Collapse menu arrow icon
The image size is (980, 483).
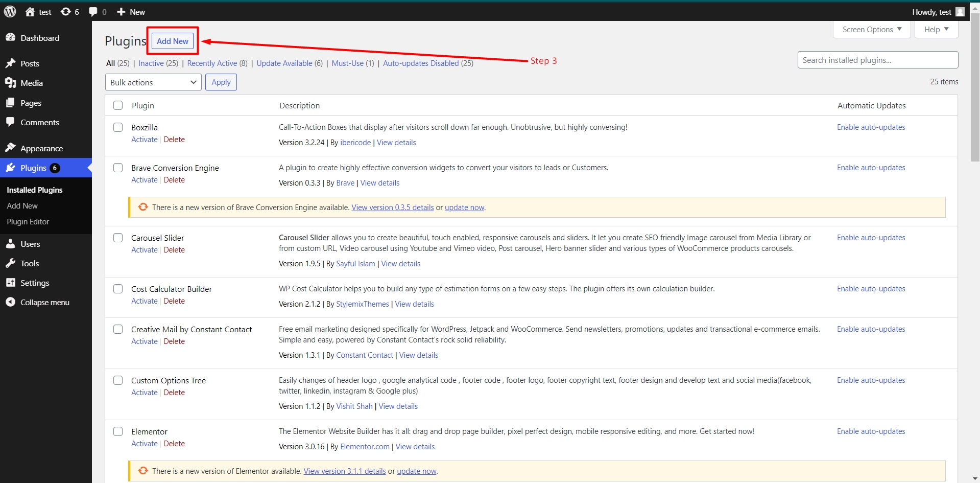pyautogui.click(x=10, y=302)
